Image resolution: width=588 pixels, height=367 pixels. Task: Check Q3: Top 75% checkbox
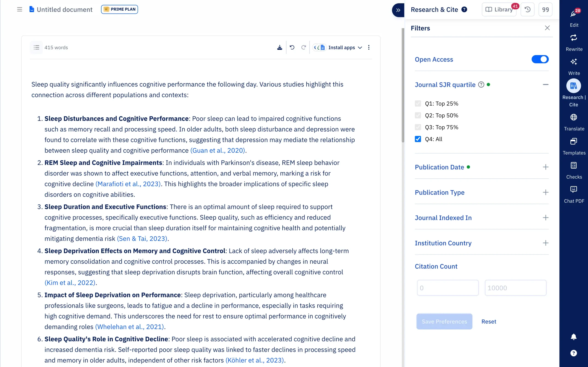418,127
